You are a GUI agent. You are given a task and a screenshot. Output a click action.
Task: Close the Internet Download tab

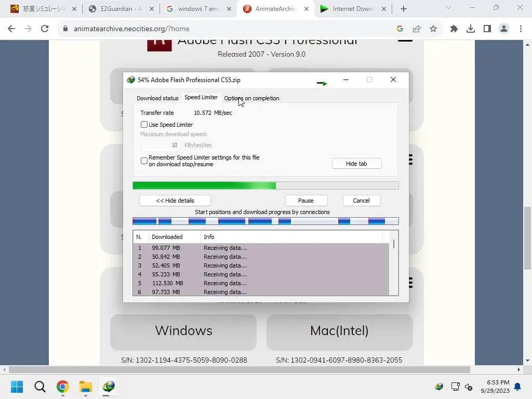(x=384, y=9)
